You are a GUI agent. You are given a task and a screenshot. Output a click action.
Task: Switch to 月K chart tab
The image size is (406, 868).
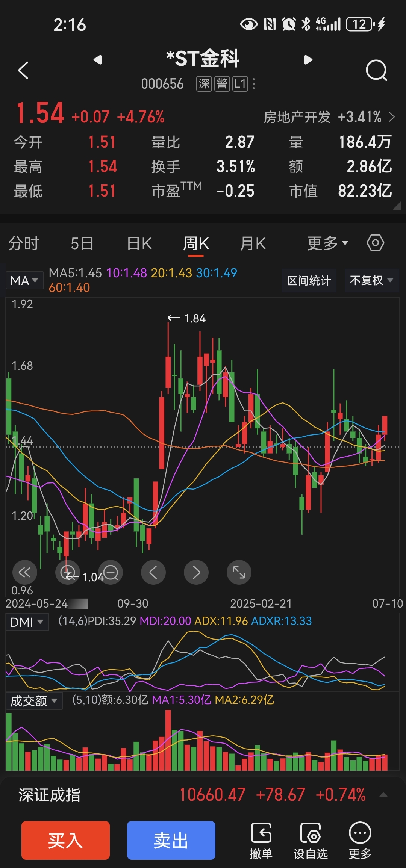click(x=253, y=243)
